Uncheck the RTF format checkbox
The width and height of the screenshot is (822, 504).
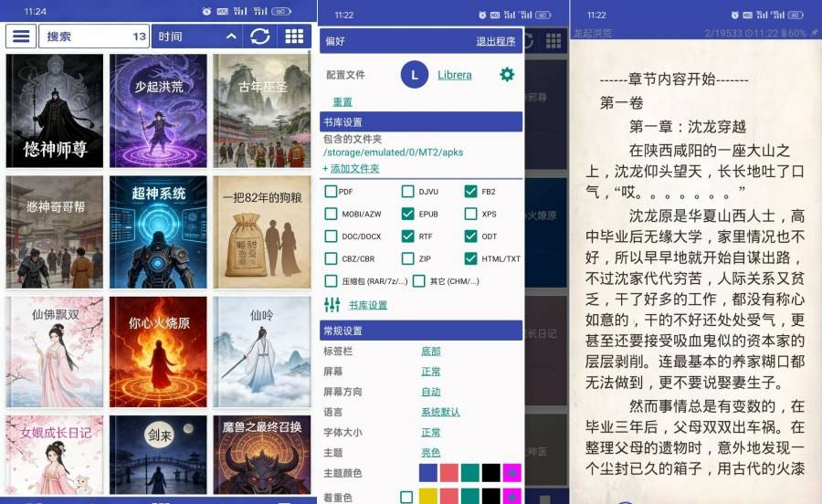pos(408,236)
